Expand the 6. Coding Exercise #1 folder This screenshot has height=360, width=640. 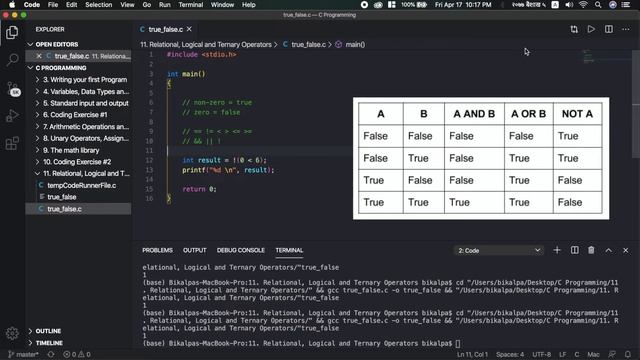click(x=78, y=115)
